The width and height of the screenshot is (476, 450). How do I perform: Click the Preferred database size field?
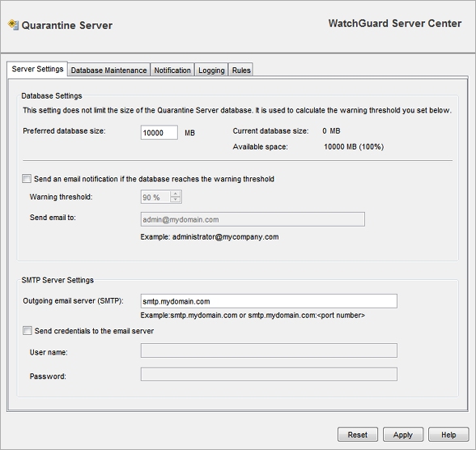[x=159, y=133]
